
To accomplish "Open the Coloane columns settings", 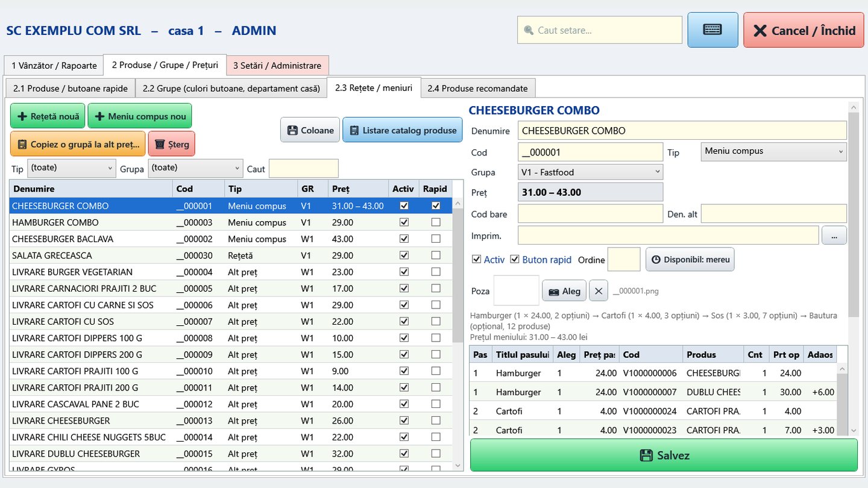I will 310,130.
